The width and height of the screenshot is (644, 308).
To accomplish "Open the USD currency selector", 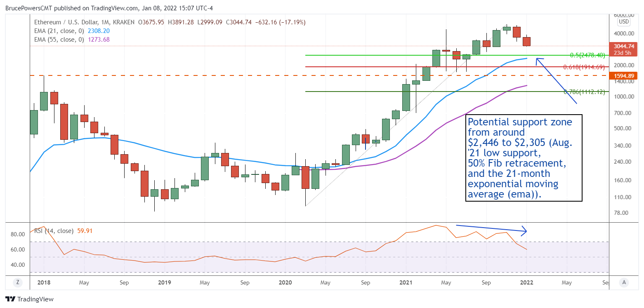I will click(x=623, y=22).
